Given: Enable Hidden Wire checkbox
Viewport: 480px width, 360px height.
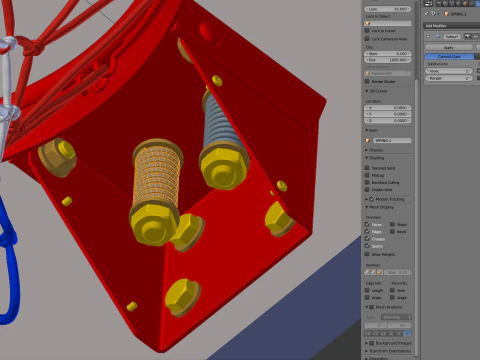Looking at the screenshot, I should tap(367, 190).
